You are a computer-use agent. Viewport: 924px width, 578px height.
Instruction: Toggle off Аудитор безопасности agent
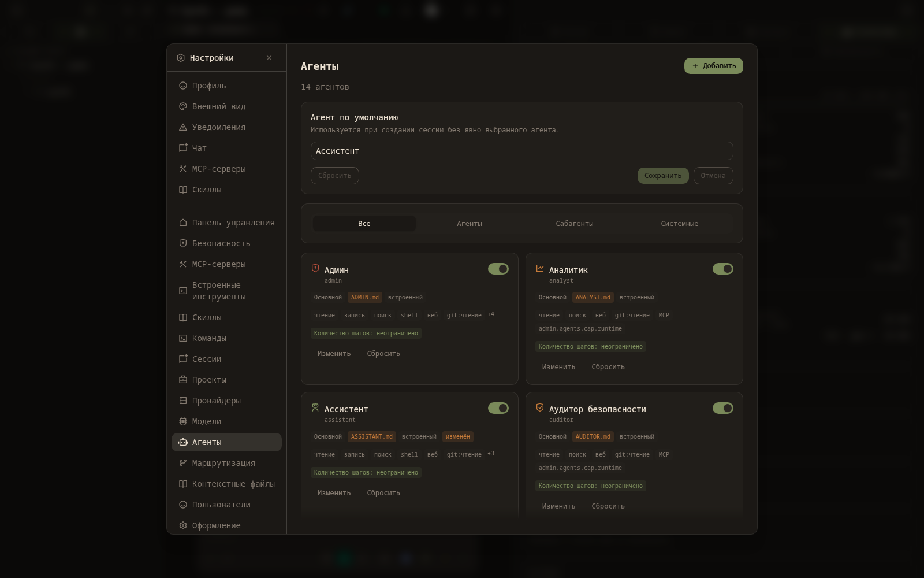[x=723, y=408]
